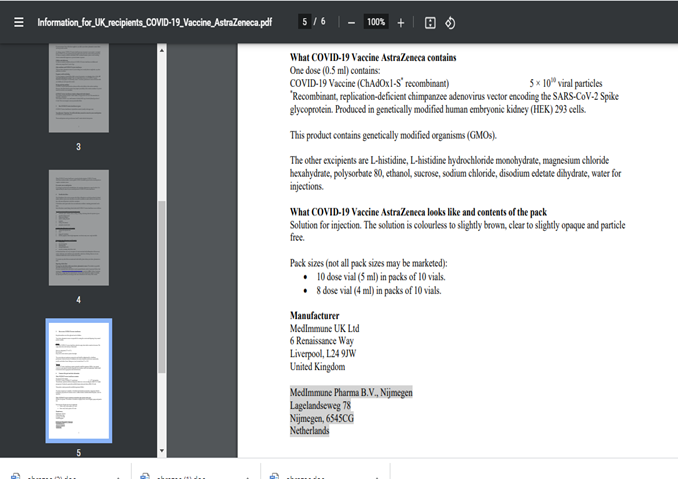Toggle the sidebar hamburger menu

19,22
